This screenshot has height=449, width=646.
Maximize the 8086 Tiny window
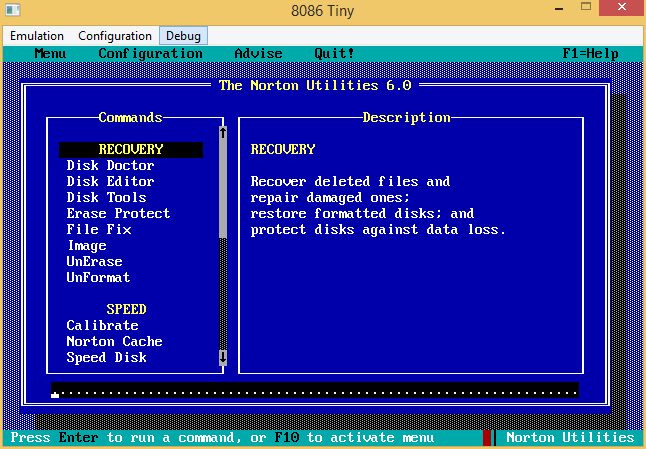586,7
